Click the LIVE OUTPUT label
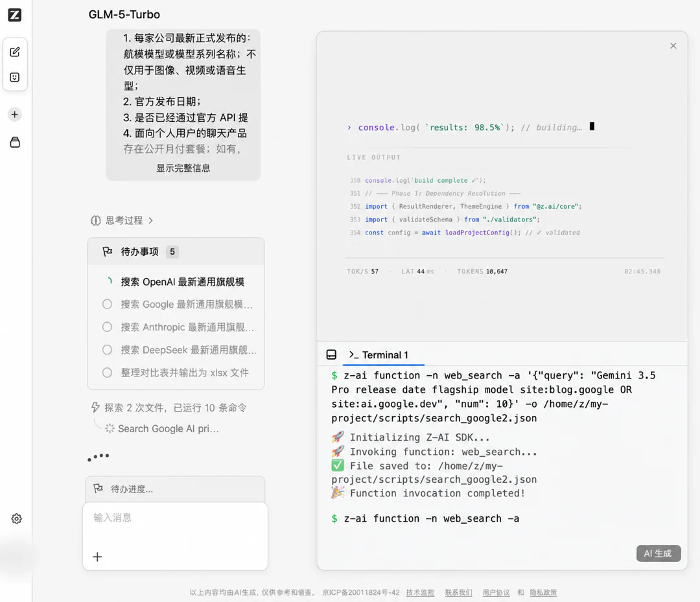 tap(374, 157)
